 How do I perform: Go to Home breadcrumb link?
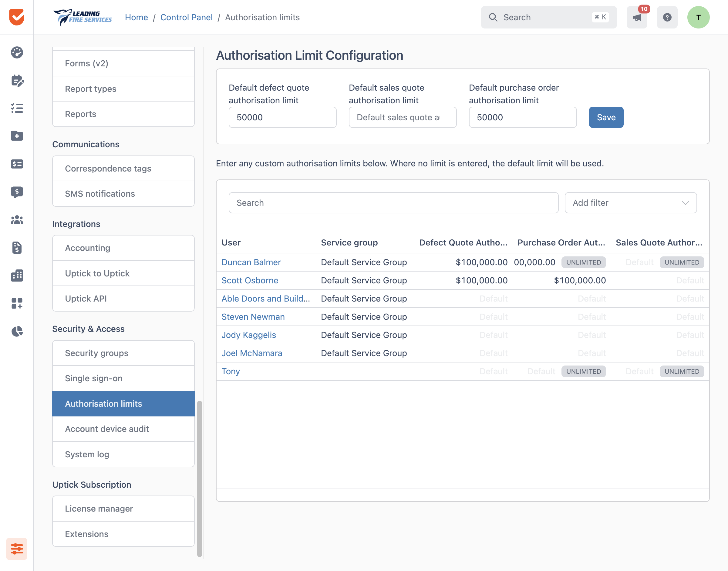coord(136,17)
